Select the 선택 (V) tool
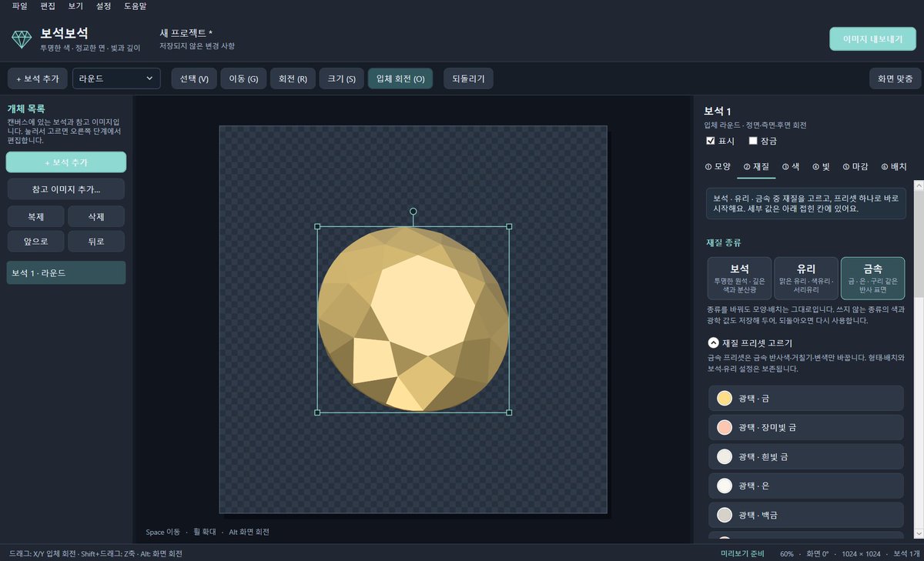This screenshot has height=561, width=924. 194,78
